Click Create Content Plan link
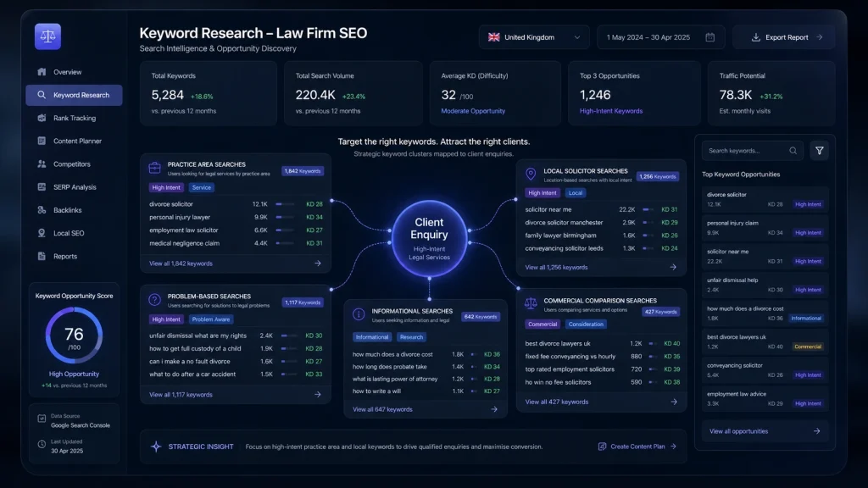This screenshot has height=488, width=868. (x=637, y=446)
